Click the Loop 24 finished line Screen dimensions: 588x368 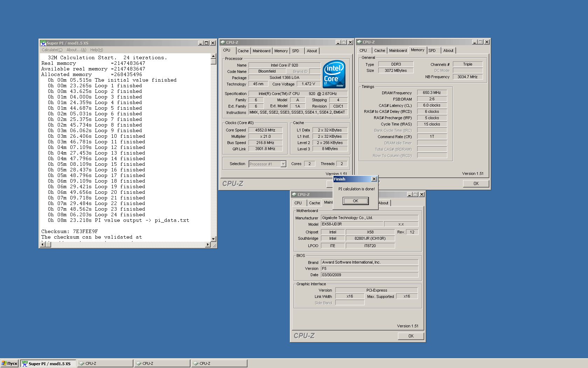coord(96,215)
